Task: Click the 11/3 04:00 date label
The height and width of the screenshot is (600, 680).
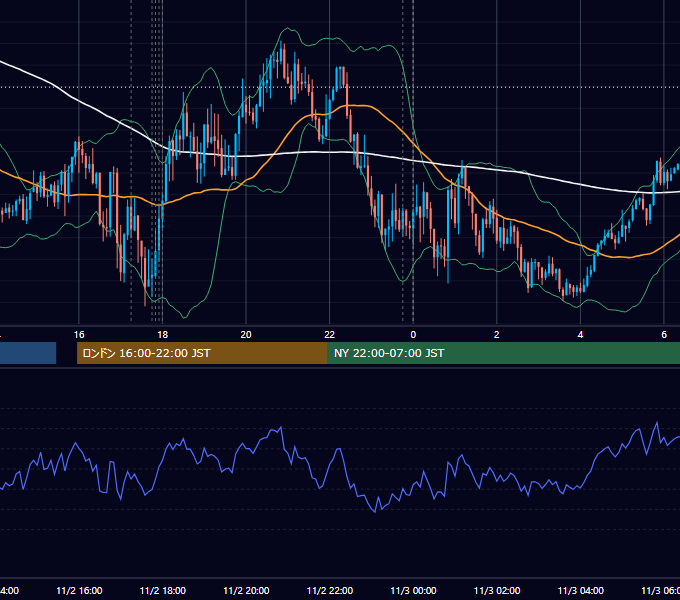Action: coord(581,590)
